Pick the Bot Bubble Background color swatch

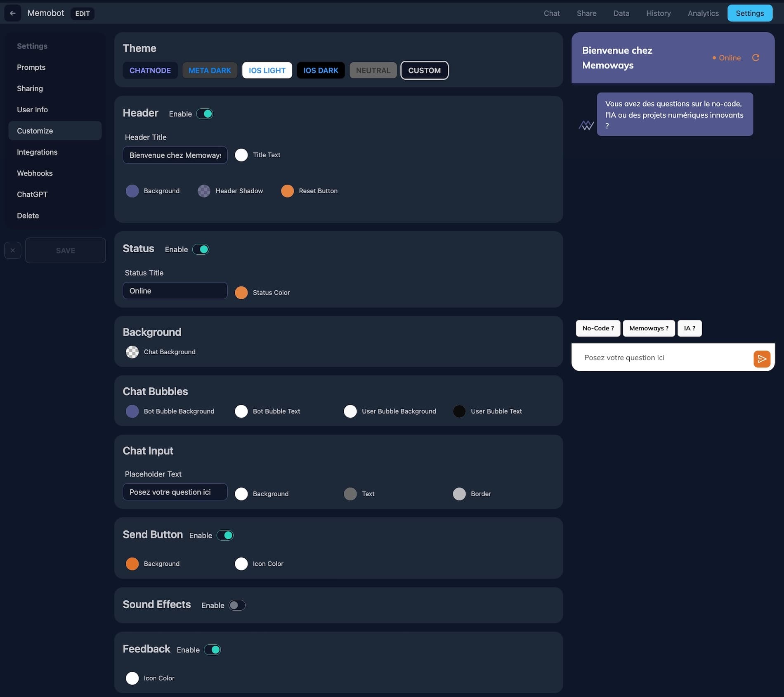click(132, 411)
